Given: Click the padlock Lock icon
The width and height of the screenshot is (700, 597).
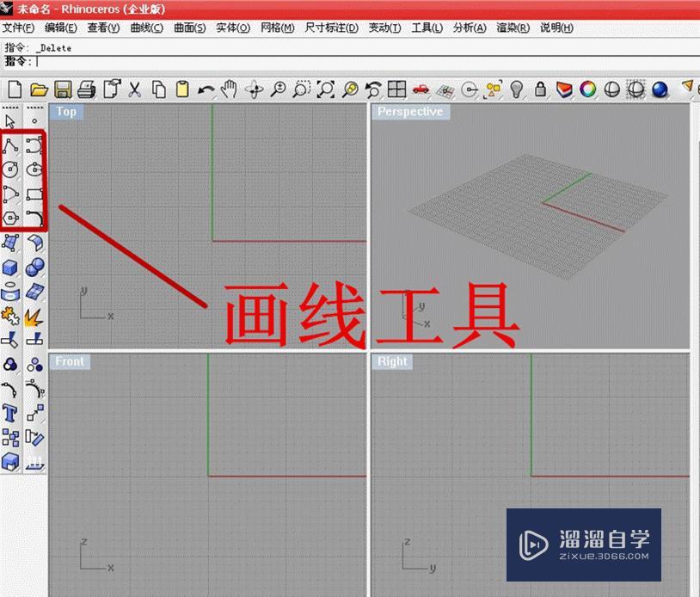Looking at the screenshot, I should click(x=540, y=89).
